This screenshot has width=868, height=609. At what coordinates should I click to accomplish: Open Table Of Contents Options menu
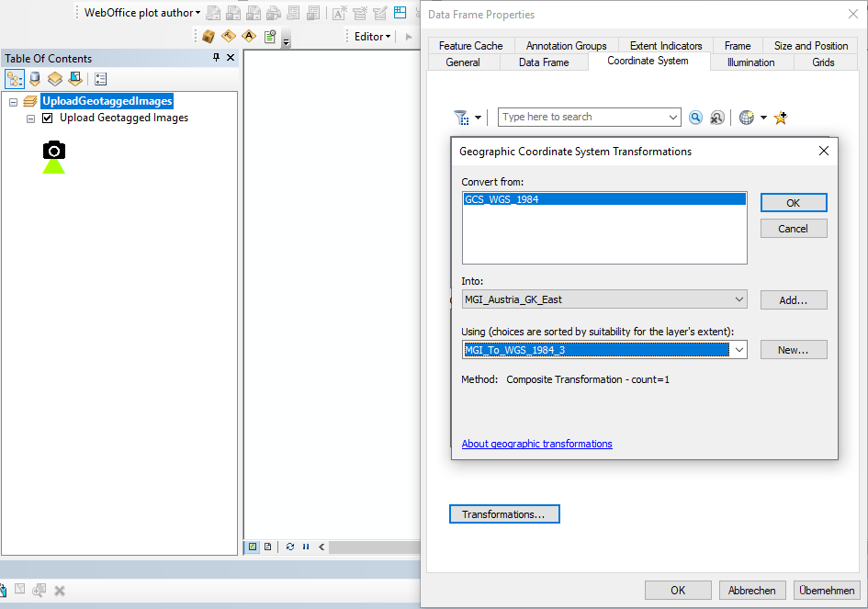click(100, 78)
